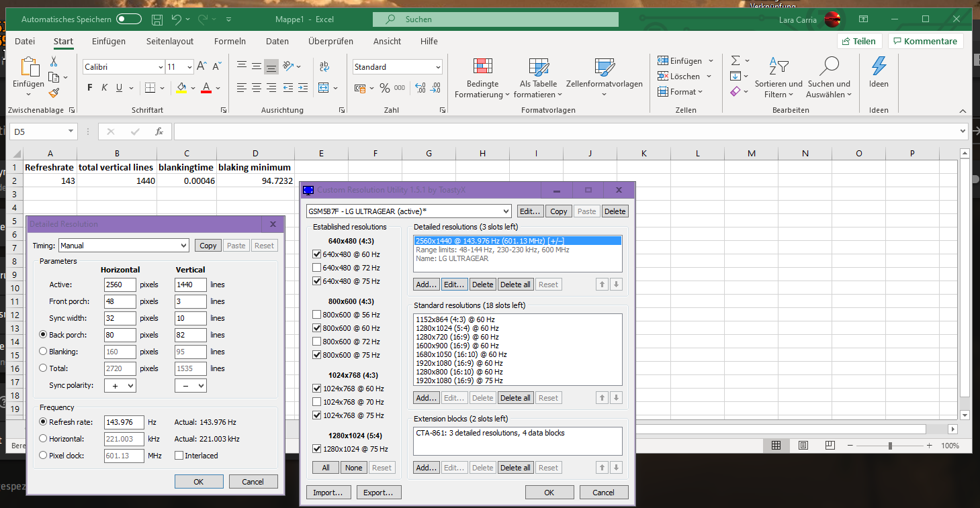980x508 pixels.
Task: Open the Einfügen ribbon tab
Action: point(109,42)
